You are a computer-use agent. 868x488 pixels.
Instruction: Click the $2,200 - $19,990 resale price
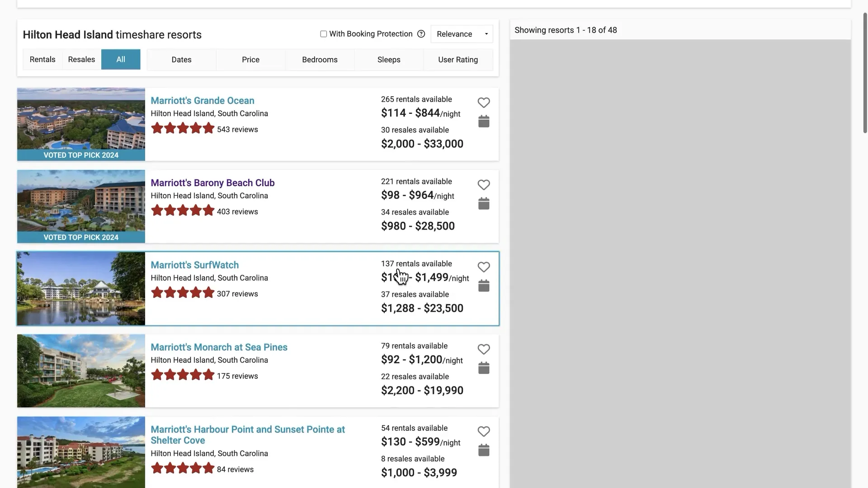422,391
